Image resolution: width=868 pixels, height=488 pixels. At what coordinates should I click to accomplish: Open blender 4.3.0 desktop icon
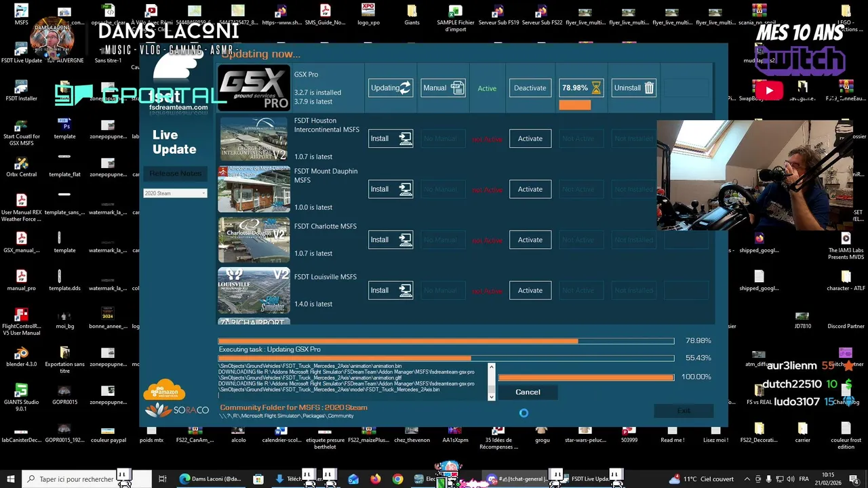[x=22, y=357]
